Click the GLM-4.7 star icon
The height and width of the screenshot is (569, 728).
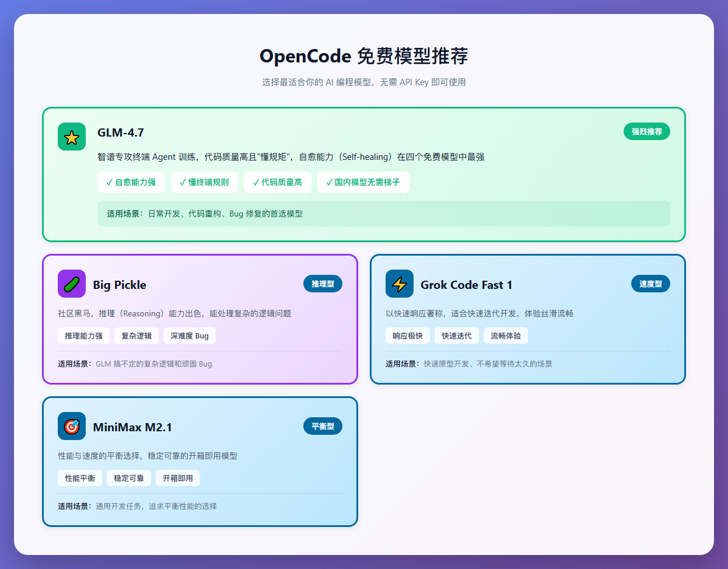[72, 137]
